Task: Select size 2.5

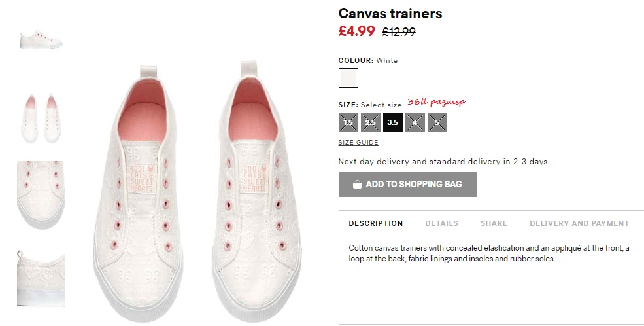Action: [x=371, y=122]
